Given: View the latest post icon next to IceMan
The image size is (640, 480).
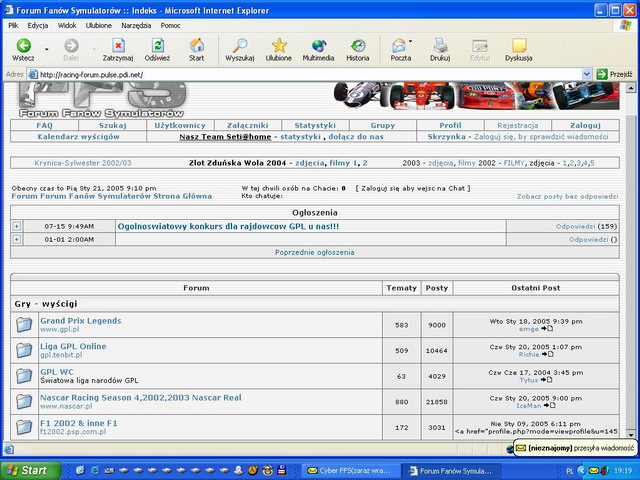Looking at the screenshot, I should click(x=549, y=405).
